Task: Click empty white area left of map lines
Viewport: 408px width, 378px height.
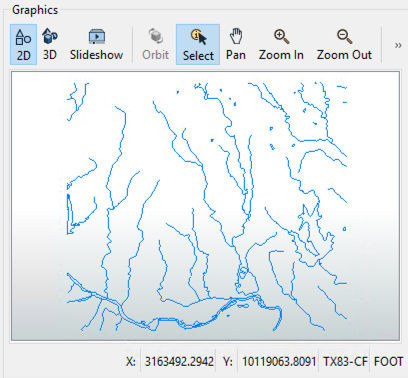Action: coord(37,150)
